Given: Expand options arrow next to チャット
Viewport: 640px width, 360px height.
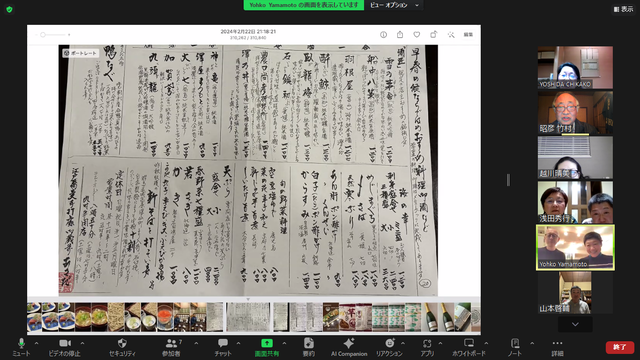Looking at the screenshot, I should (238, 343).
